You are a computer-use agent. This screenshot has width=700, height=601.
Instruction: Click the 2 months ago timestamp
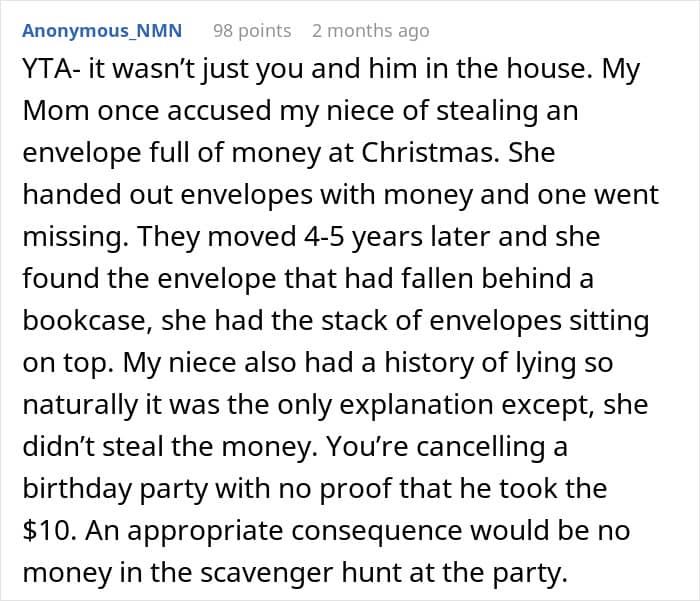click(x=369, y=31)
